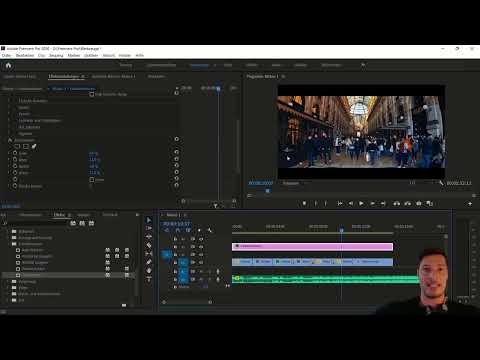
Task: Open the Program monitor button editor plus
Action: click(470, 204)
